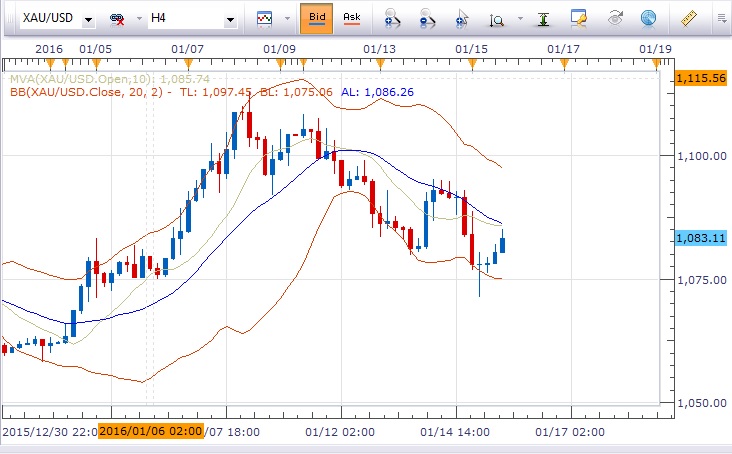
Task: Expand the chart type dropdown arrow
Action: tap(288, 19)
